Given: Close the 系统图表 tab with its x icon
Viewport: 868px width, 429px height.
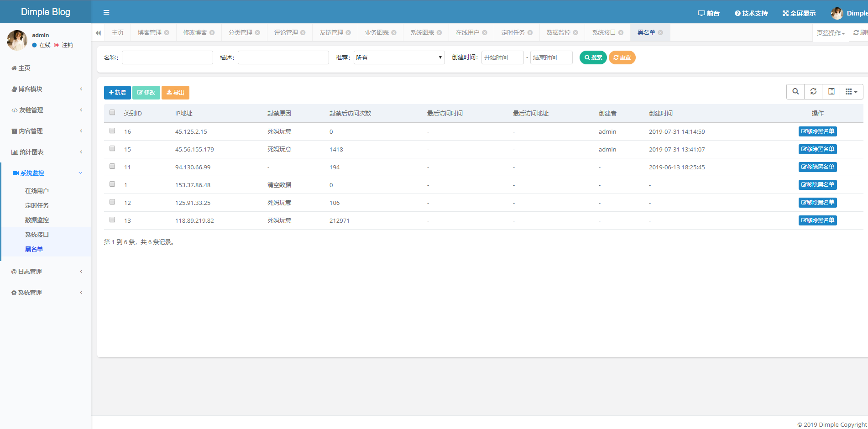Looking at the screenshot, I should [x=439, y=32].
